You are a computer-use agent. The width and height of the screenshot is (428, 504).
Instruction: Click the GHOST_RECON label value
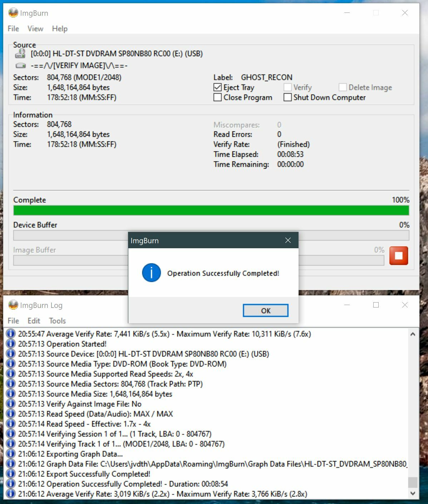click(267, 77)
